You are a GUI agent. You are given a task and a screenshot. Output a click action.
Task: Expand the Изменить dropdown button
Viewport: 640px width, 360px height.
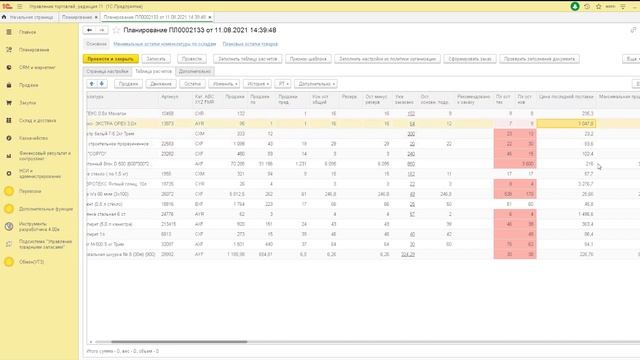coord(224,84)
